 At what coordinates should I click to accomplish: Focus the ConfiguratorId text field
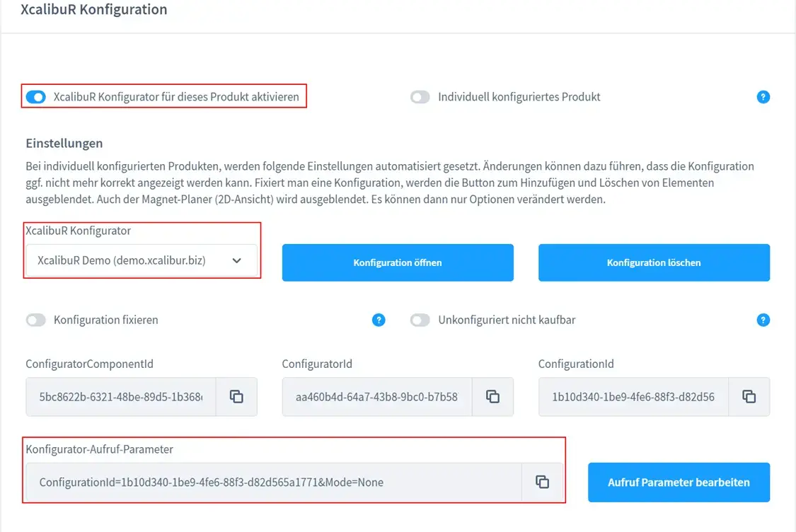click(376, 397)
